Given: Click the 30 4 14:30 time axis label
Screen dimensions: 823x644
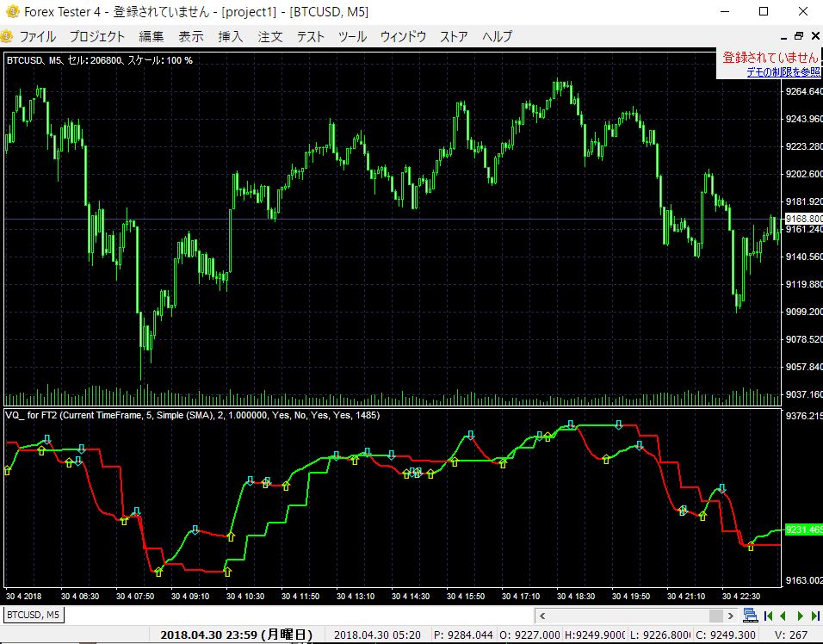Looking at the screenshot, I should click(x=411, y=597).
